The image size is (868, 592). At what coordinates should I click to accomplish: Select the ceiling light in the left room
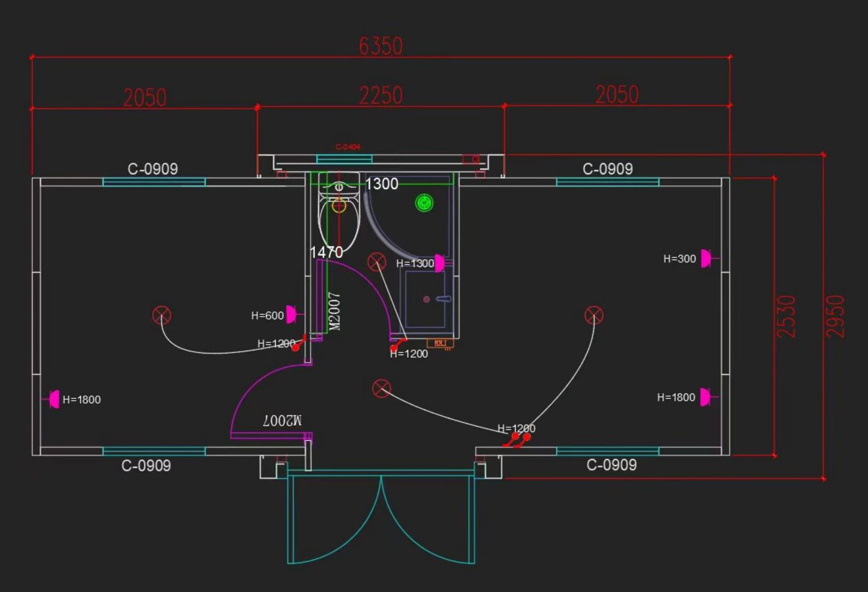[162, 315]
